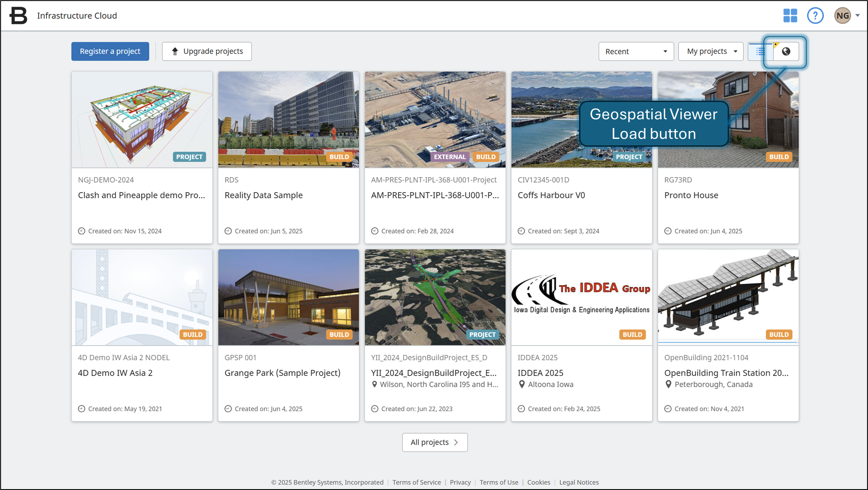Click the location pin on Altoona Iowa
Screen dimensions: 868x490
click(x=522, y=384)
